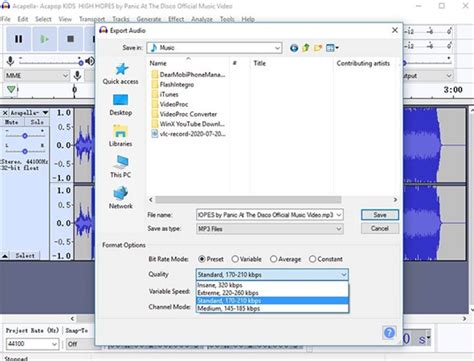
Task: Go to the last folder visited icon
Action: coord(294,48)
